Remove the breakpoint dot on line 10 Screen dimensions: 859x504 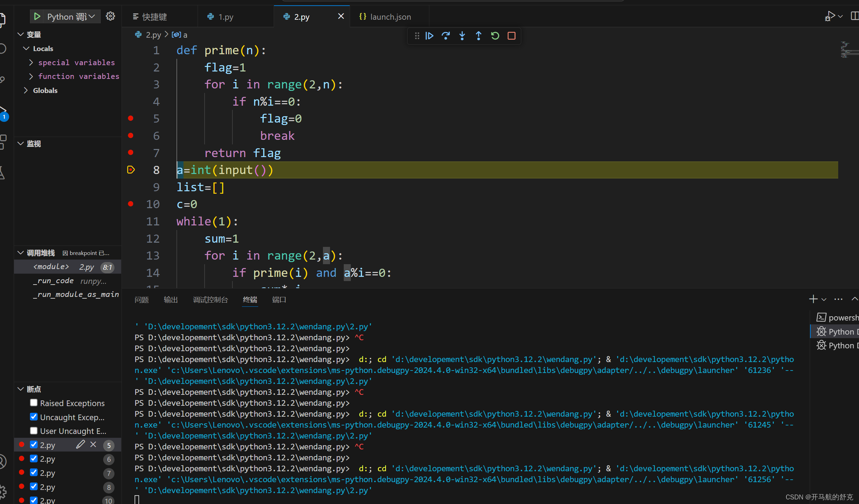click(131, 204)
